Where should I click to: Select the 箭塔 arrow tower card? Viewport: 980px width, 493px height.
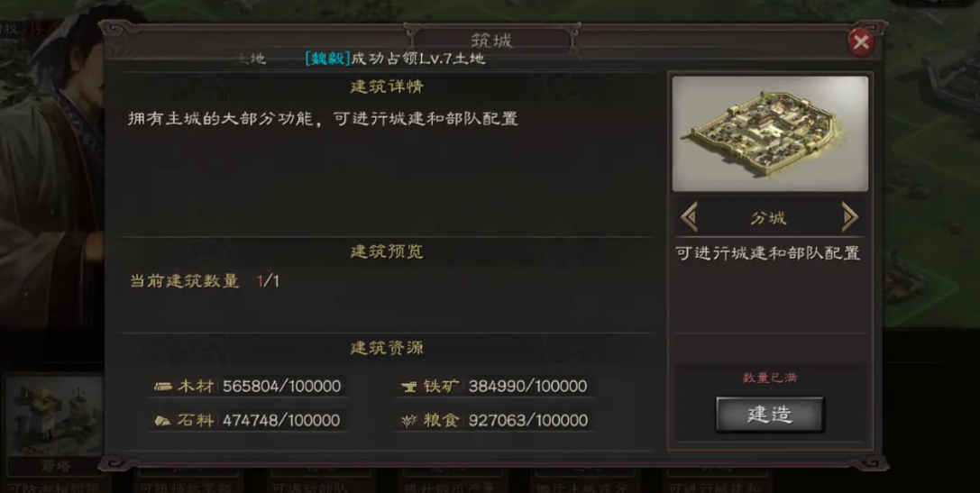click(x=54, y=425)
